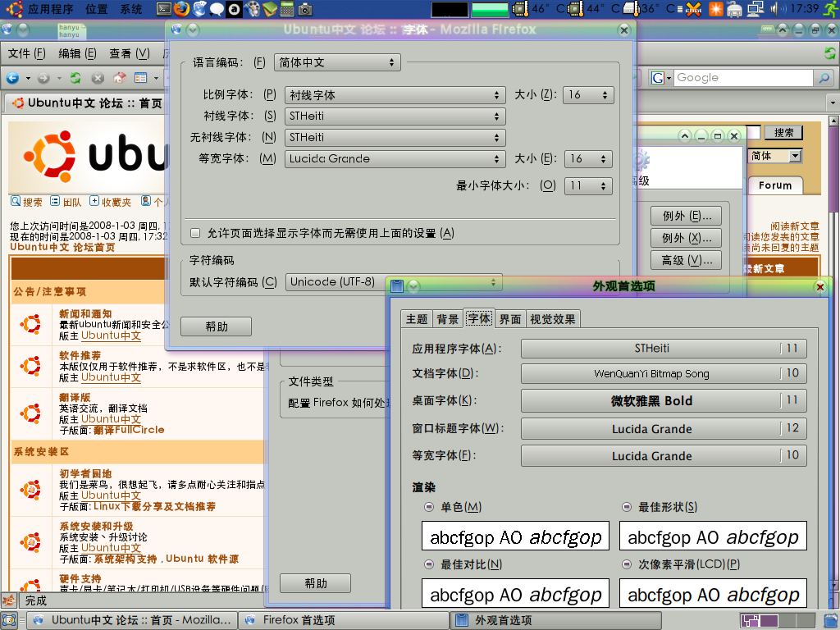Reload the page in Firefox toolbar

(x=75, y=78)
